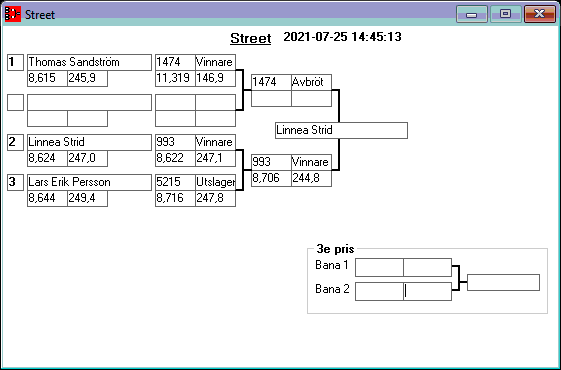Click the speed field showing 146,9
The height and width of the screenshot is (370, 561).
pyautogui.click(x=215, y=78)
